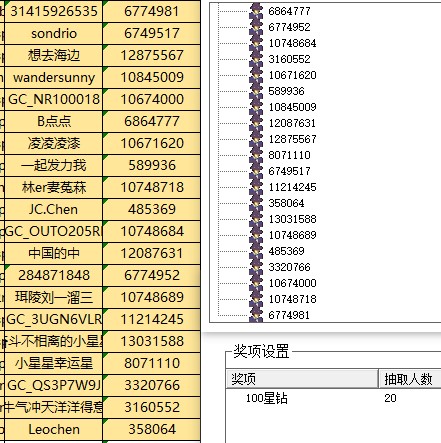Image resolution: width=441 pixels, height=443 pixels.
Task: Click the 抽取人数 column header
Action: (410, 379)
